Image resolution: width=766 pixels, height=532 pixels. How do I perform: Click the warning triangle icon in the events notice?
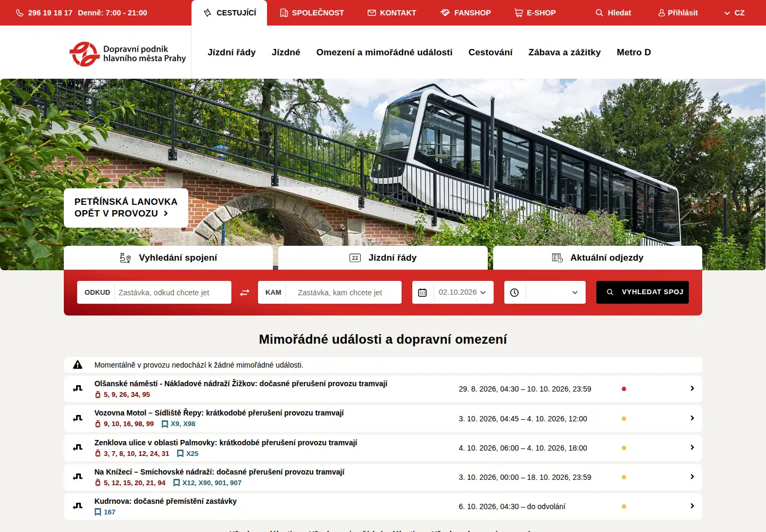(78, 365)
